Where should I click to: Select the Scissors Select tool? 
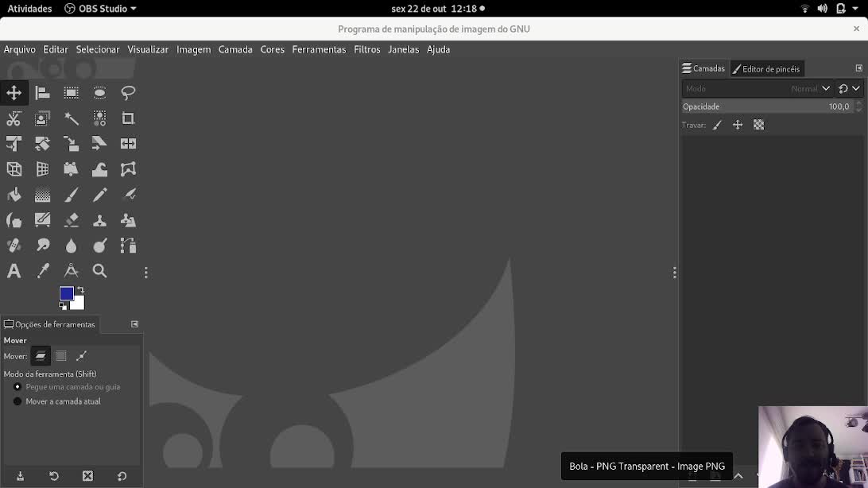14,118
